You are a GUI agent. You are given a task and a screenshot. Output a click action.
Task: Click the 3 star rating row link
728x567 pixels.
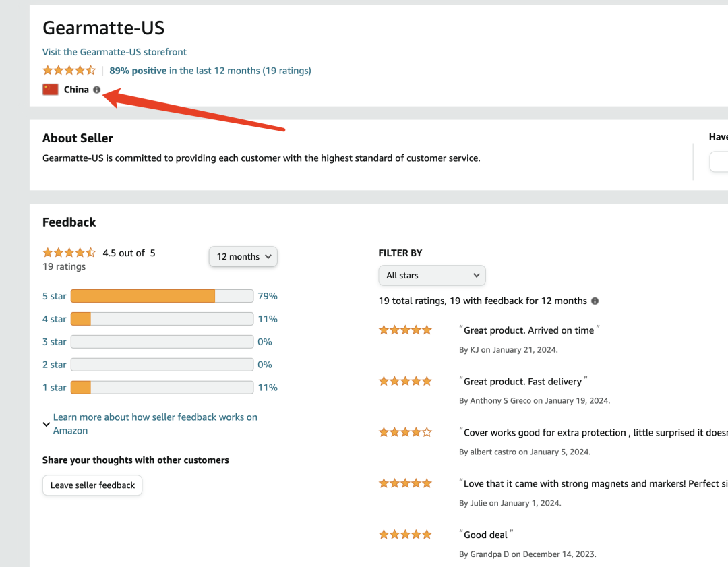55,342
